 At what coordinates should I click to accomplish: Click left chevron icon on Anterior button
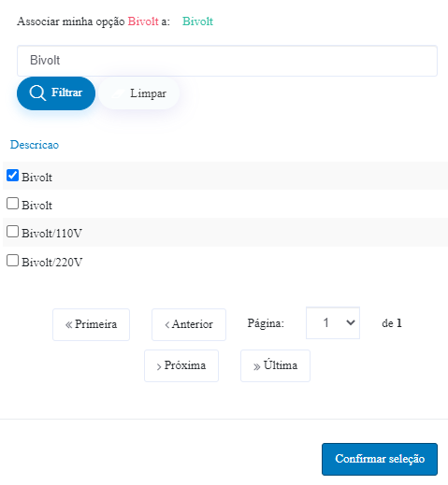click(167, 325)
